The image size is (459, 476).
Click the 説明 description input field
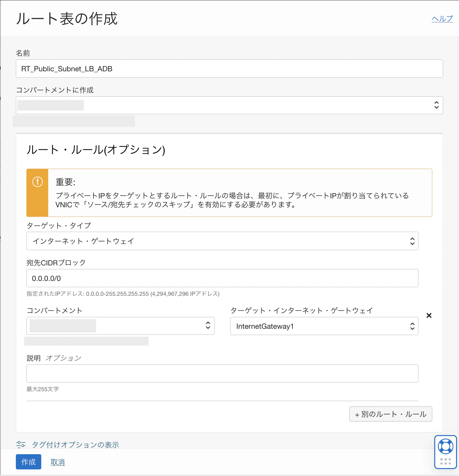click(222, 373)
